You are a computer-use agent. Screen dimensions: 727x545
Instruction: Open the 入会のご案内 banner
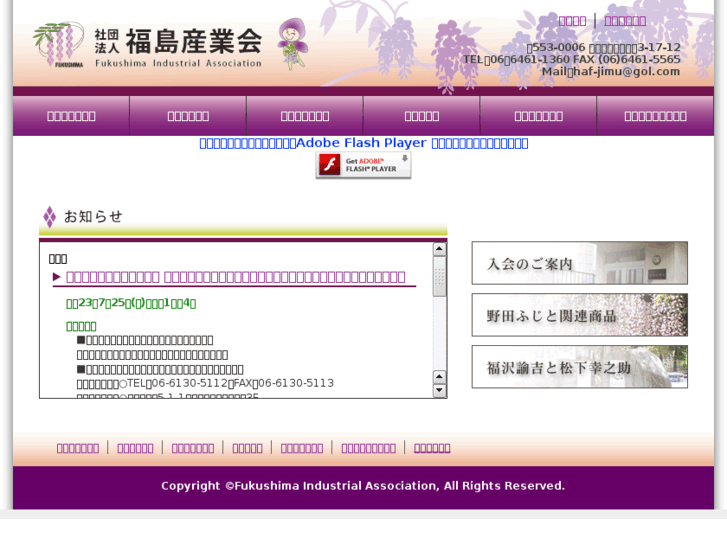point(580,263)
